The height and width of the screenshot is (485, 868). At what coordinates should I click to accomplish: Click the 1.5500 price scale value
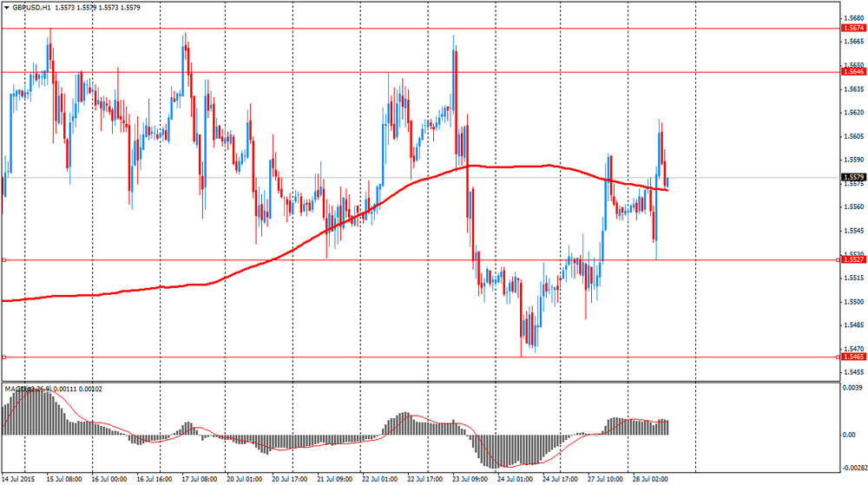[x=853, y=302]
